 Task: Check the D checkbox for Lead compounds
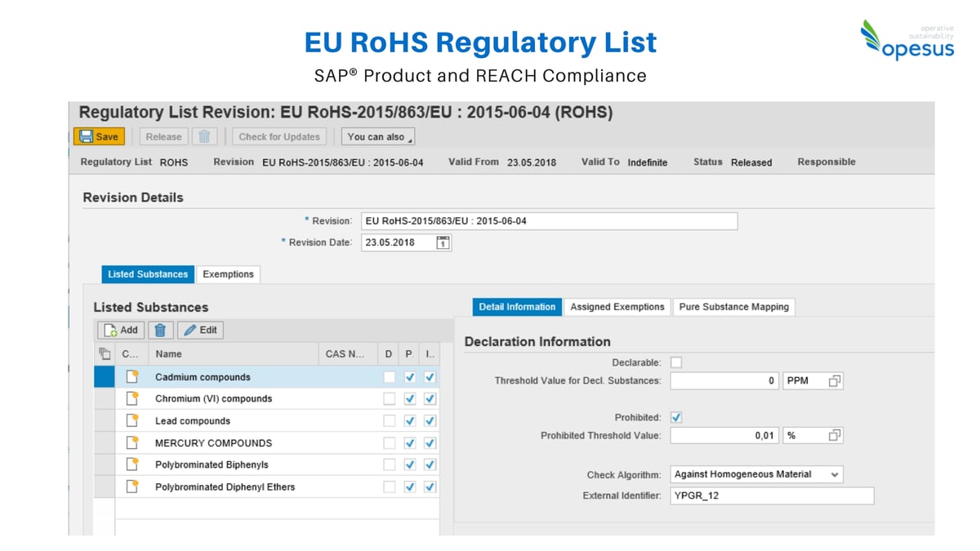tap(390, 421)
